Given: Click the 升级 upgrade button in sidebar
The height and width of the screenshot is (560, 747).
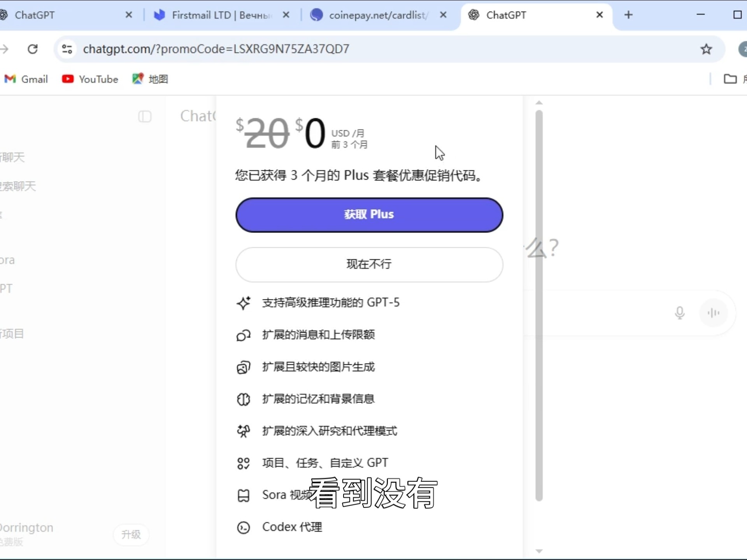Looking at the screenshot, I should 131,534.
